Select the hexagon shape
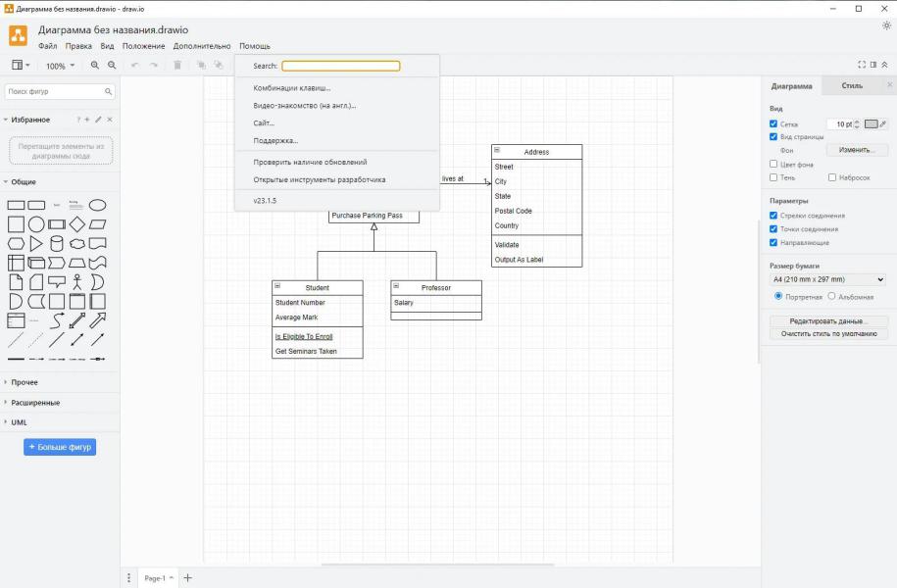Image resolution: width=897 pixels, height=588 pixels. (x=16, y=244)
